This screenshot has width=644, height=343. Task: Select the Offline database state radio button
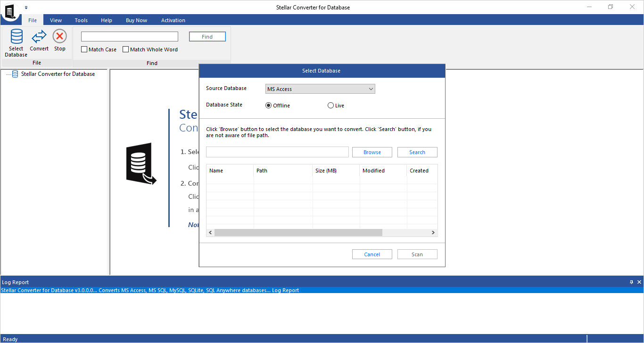point(268,105)
